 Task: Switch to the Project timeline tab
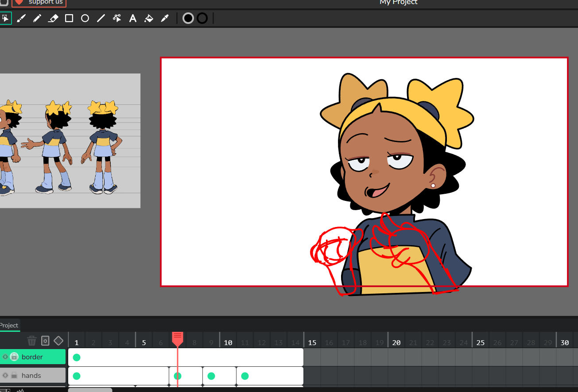click(x=9, y=325)
